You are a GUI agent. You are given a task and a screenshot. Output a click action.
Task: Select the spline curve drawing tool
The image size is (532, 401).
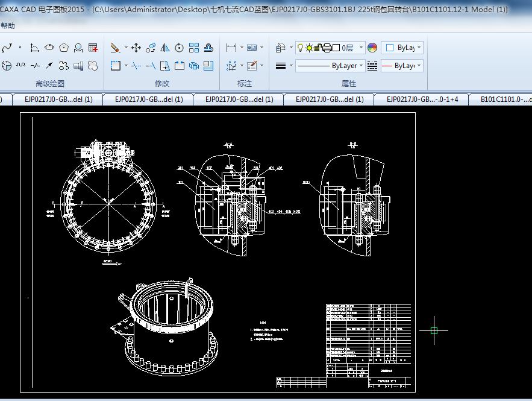pos(7,48)
